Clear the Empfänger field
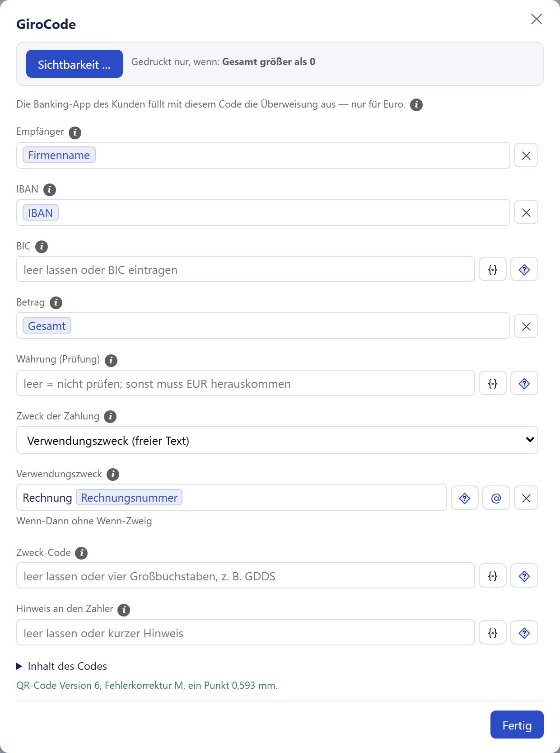560x753 pixels. point(526,155)
